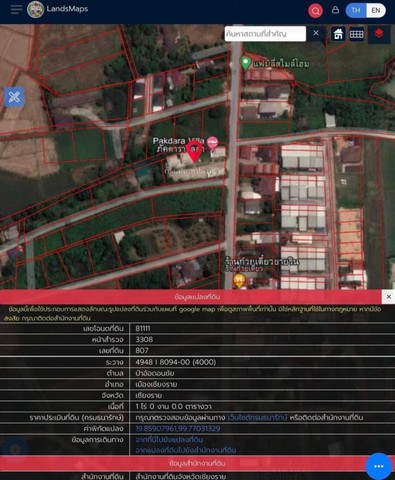This screenshot has width=395, height=480.
Task: Click the LandsMaps logo emblem
Action: [35, 9]
